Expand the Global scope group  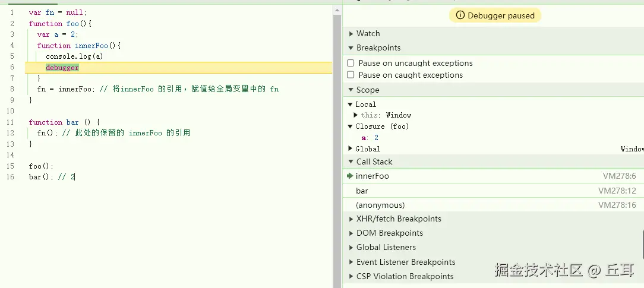point(351,148)
